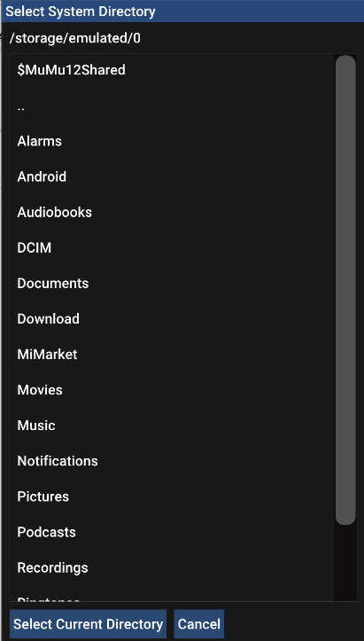Click the scrollbar track below the thumb
The image size is (364, 641).
click(345, 562)
